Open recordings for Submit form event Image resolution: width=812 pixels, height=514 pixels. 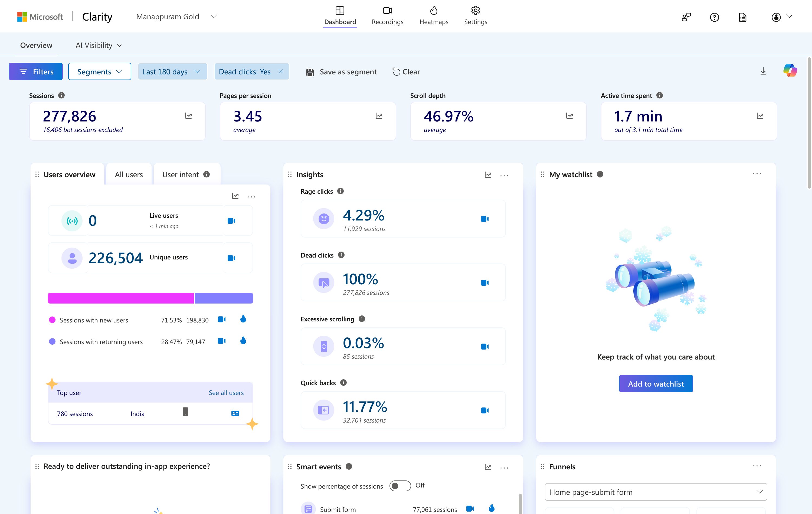click(x=470, y=509)
